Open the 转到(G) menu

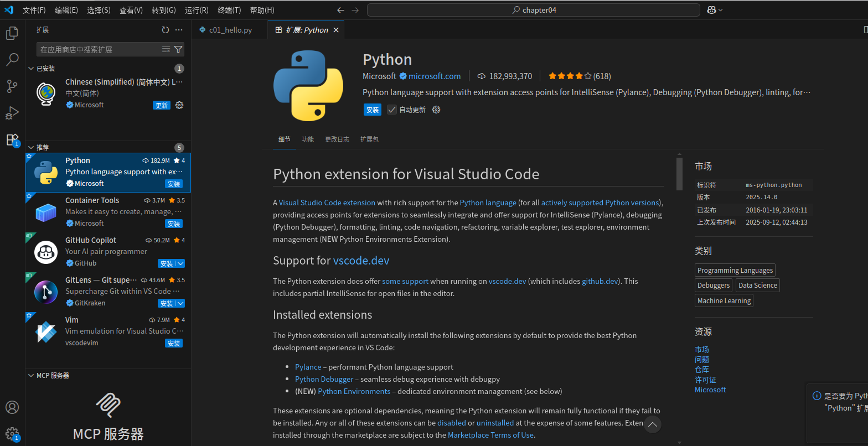coord(164,10)
